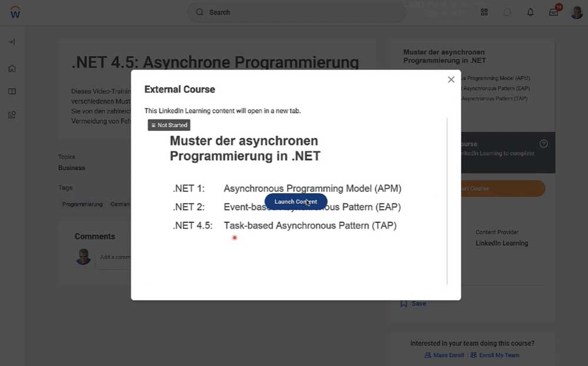This screenshot has width=588, height=366.
Task: Open the sidebar book library icon
Action: coord(12,92)
